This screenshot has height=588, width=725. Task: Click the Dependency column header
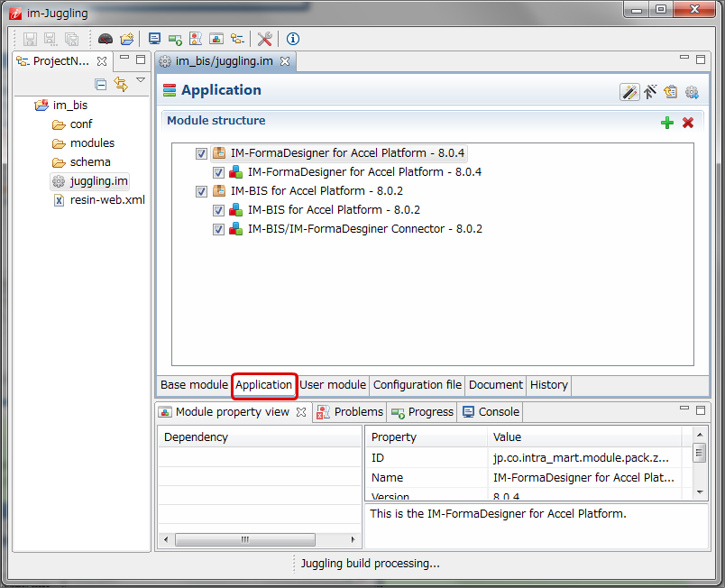pyautogui.click(x=260, y=436)
